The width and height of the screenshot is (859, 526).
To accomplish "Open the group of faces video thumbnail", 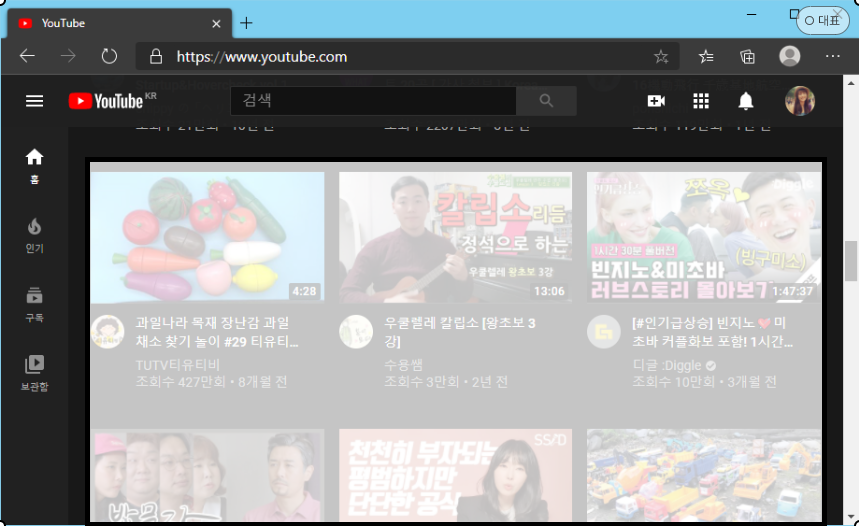I will point(207,475).
